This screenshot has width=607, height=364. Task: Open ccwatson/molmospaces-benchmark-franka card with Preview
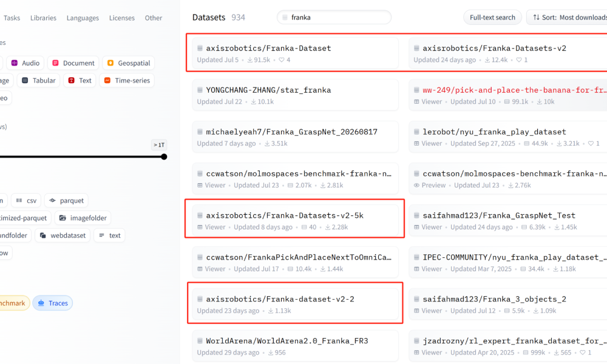pos(508,179)
